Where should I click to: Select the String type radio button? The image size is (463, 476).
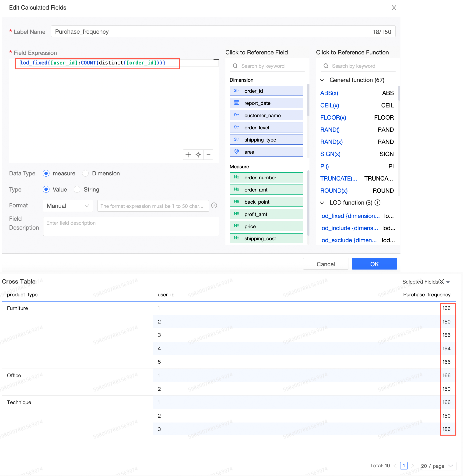click(x=77, y=189)
